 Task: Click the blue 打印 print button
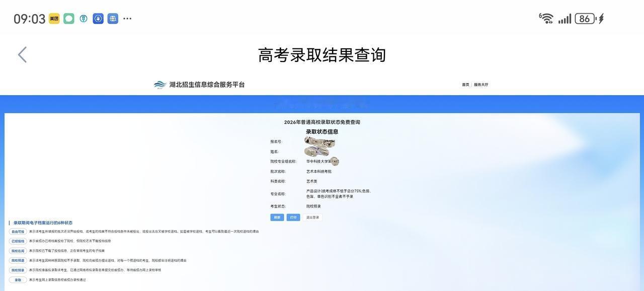293,217
